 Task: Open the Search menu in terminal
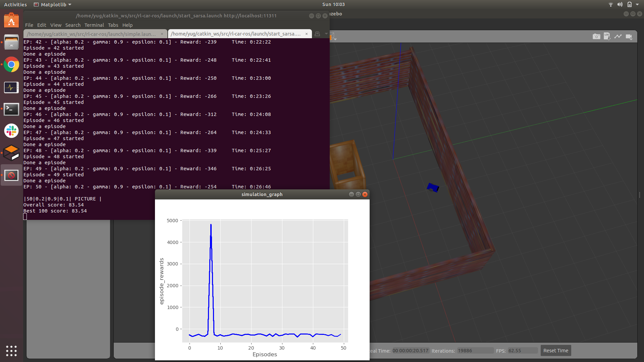[73, 25]
